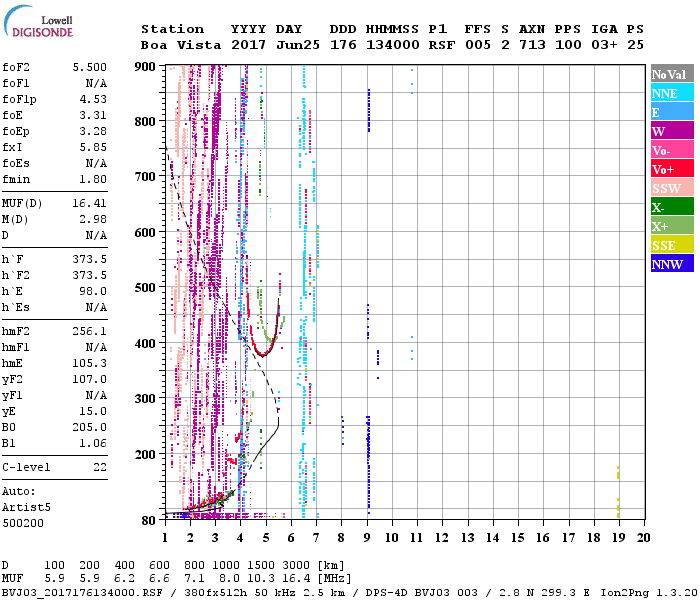Click the C-level value 22
Image resolution: width=700 pixels, height=600 pixels.
100,467
